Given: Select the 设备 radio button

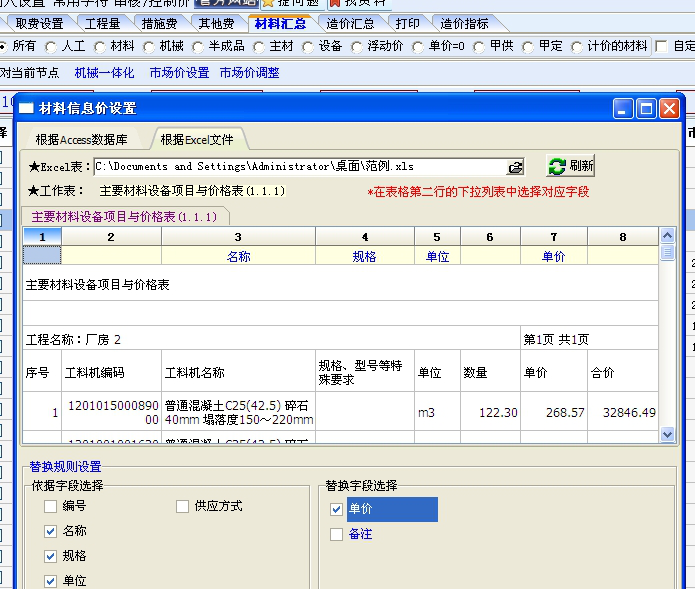Looking at the screenshot, I should pos(308,47).
